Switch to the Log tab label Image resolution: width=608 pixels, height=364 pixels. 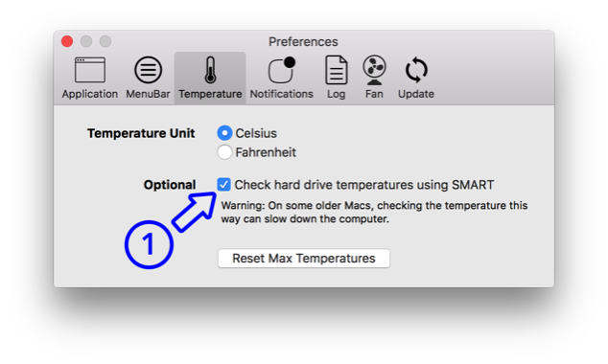pos(336,94)
